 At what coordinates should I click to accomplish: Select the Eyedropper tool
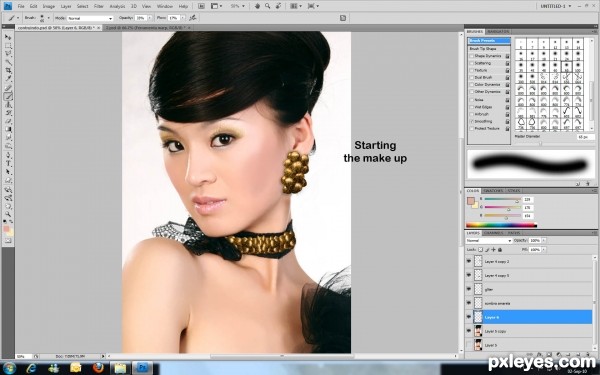pos(8,79)
